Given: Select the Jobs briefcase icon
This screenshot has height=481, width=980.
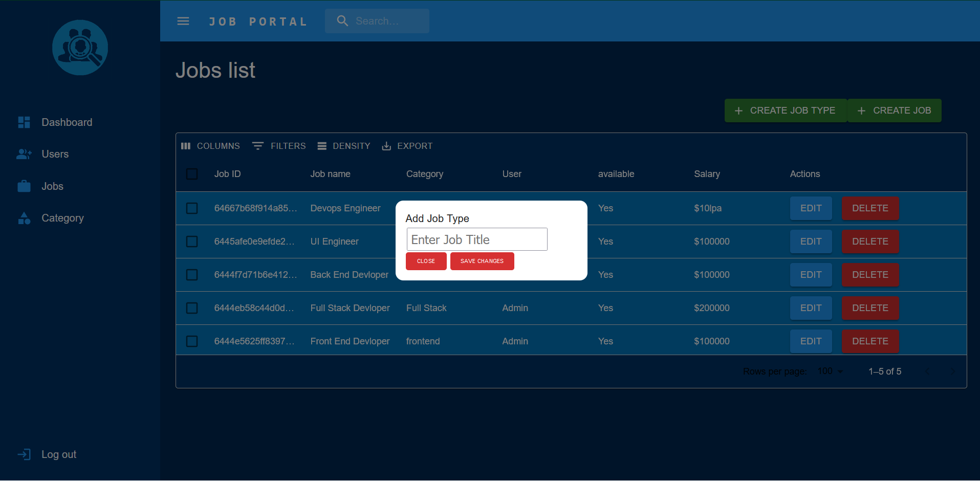Looking at the screenshot, I should coord(24,186).
